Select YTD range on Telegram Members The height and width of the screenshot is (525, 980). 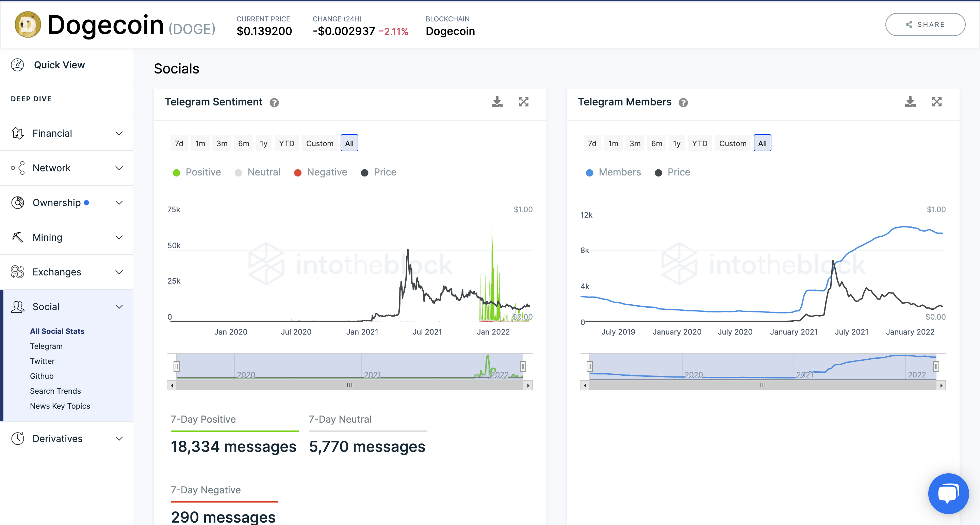point(700,143)
